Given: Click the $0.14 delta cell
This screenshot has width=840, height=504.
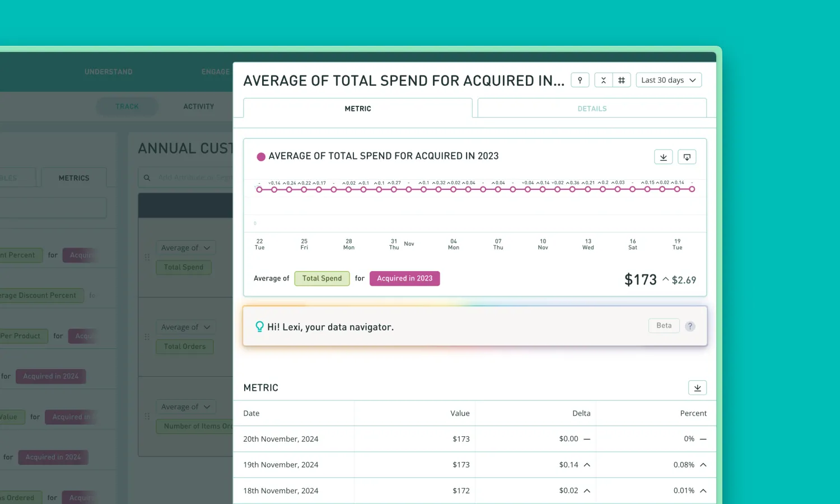Looking at the screenshot, I should (568, 465).
